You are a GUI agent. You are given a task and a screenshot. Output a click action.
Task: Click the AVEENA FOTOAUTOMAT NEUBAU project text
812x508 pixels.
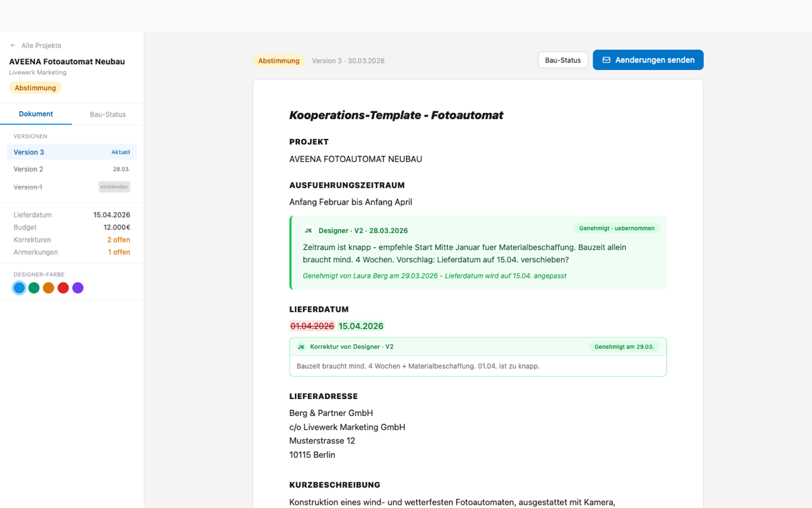[356, 159]
